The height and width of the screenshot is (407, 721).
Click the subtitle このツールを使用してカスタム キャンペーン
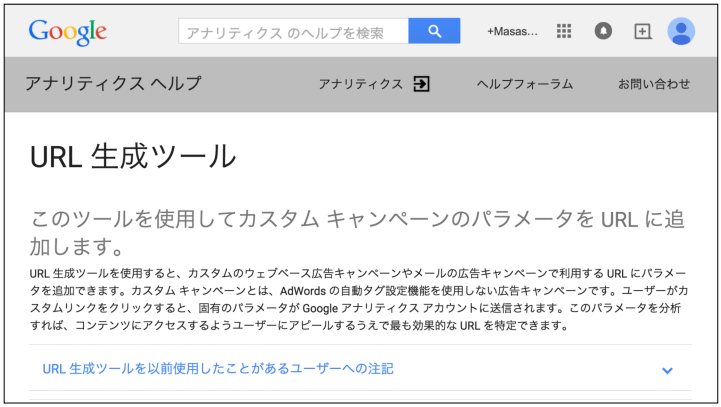click(x=357, y=232)
